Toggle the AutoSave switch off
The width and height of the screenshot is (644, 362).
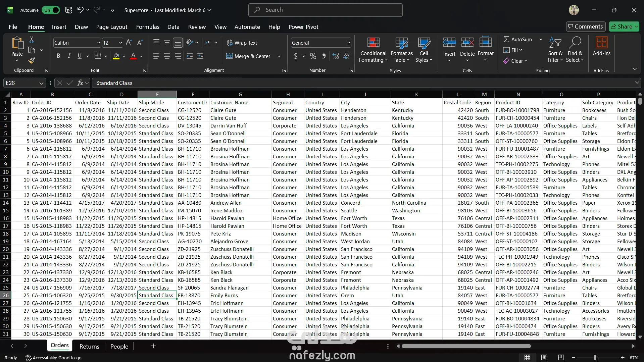coord(51,10)
